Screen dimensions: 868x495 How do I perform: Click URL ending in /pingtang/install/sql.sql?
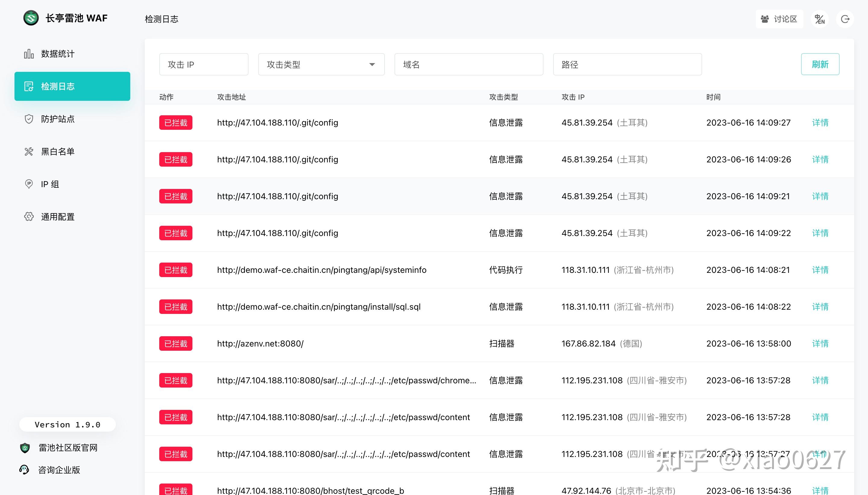[319, 307]
